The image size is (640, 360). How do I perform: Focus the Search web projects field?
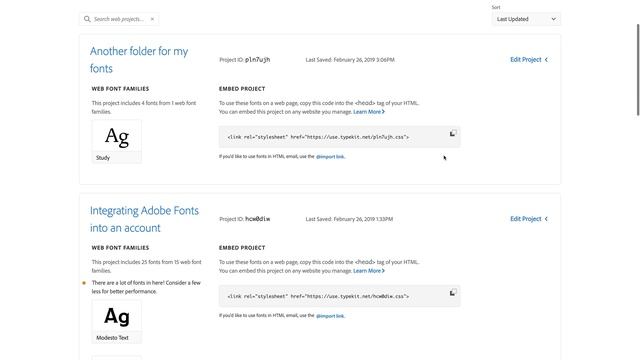(x=119, y=19)
